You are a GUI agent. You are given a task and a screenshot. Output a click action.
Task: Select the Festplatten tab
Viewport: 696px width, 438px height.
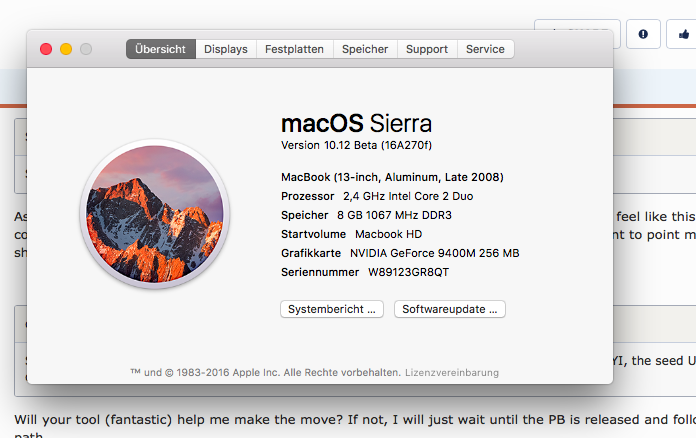tap(294, 49)
